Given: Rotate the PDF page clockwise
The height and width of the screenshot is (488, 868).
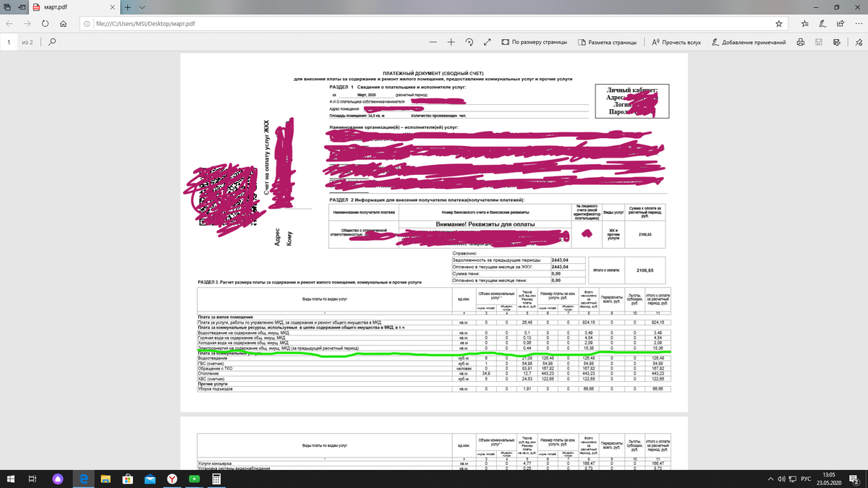Looking at the screenshot, I should [x=469, y=43].
